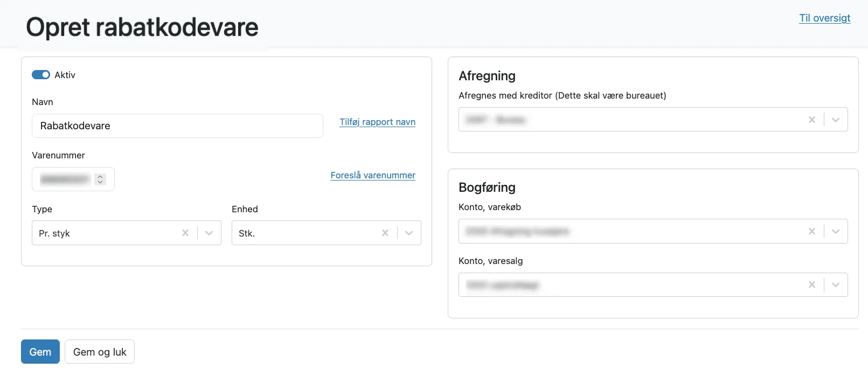Open the Til oversigt link
This screenshot has width=868, height=375.
point(824,18)
